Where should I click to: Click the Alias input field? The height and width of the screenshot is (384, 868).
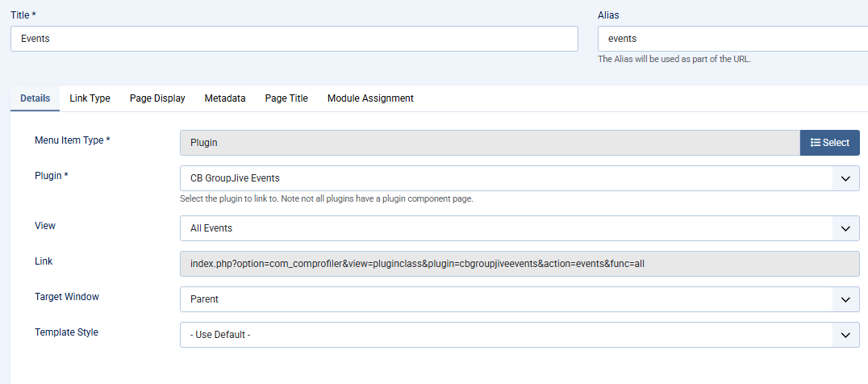[x=733, y=39]
